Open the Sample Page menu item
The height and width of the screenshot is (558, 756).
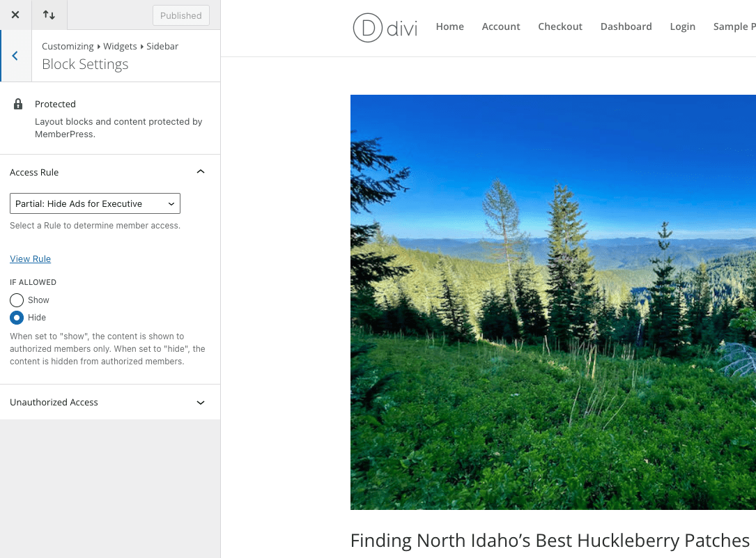[x=734, y=26]
